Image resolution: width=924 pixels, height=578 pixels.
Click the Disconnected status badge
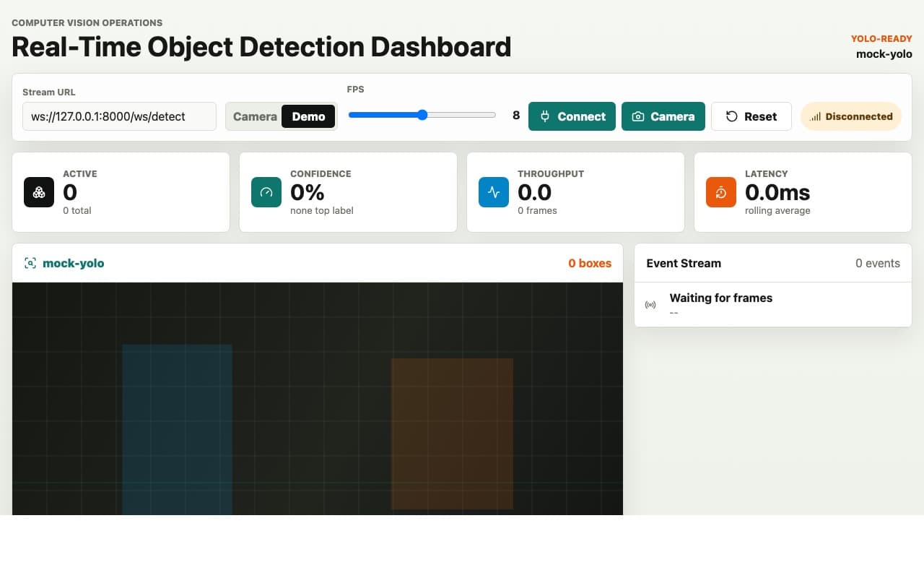click(851, 116)
